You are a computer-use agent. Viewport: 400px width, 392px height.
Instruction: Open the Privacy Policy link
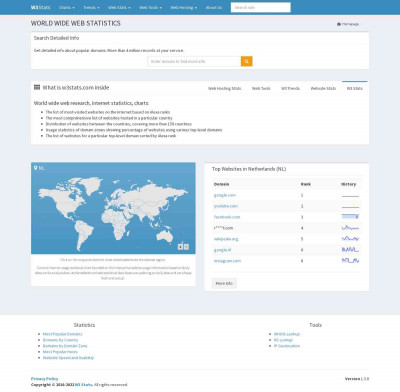pos(45,379)
